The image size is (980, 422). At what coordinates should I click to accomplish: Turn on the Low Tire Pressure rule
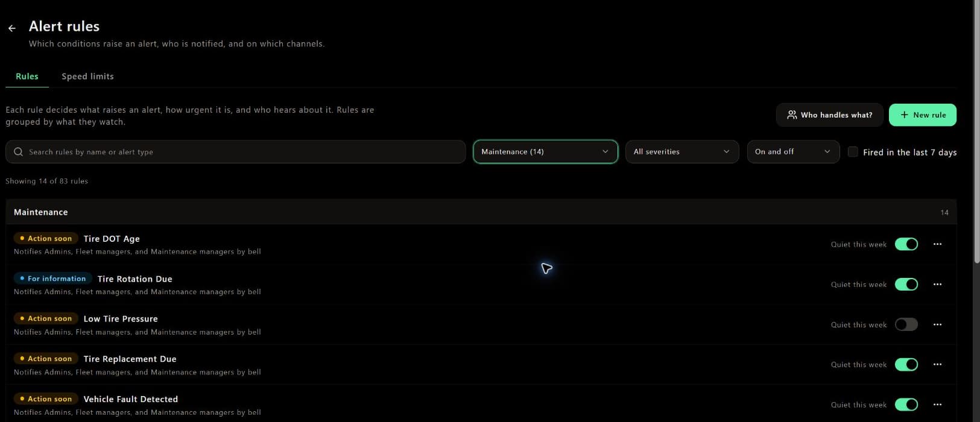coord(906,324)
